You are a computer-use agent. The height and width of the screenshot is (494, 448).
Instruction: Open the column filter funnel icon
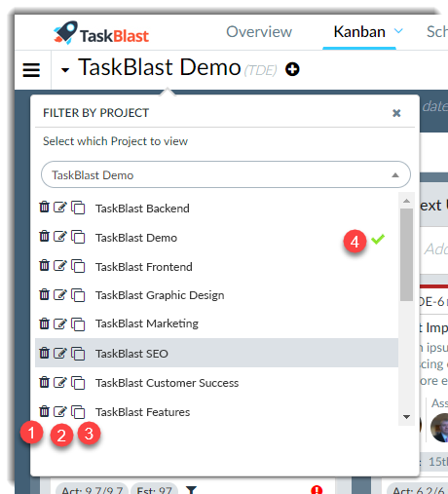click(191, 490)
